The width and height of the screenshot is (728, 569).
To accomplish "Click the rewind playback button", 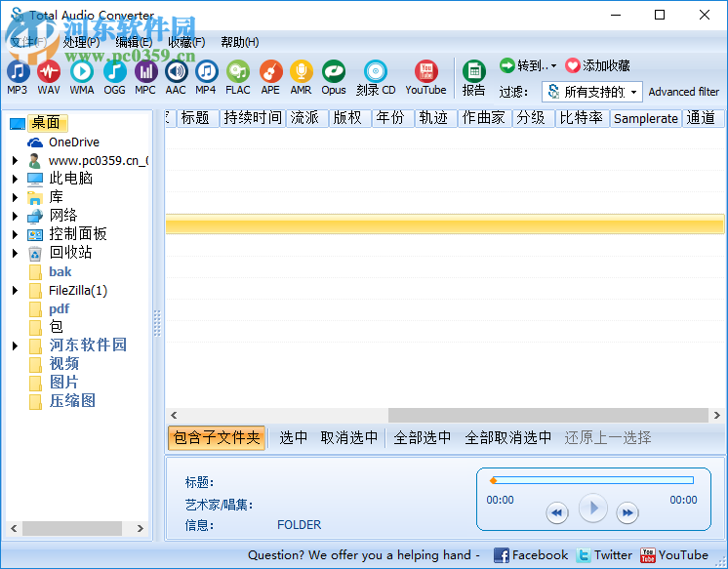I will (x=557, y=512).
